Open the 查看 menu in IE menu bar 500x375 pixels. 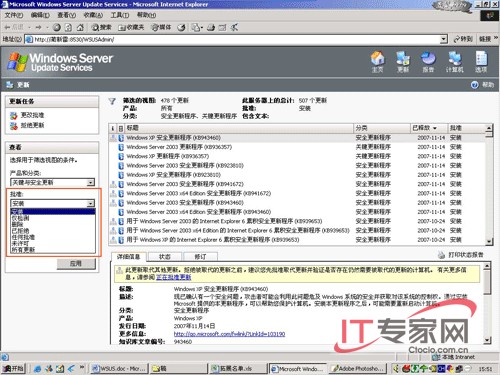click(x=66, y=15)
